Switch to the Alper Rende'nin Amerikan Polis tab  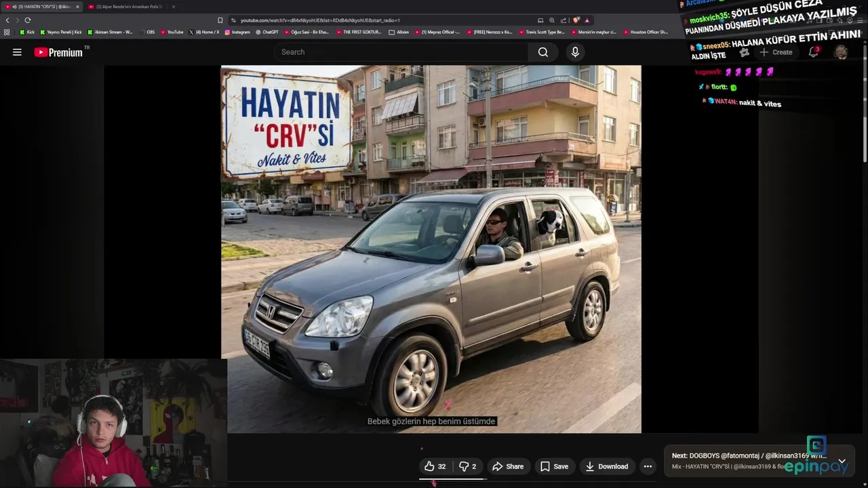pos(125,7)
